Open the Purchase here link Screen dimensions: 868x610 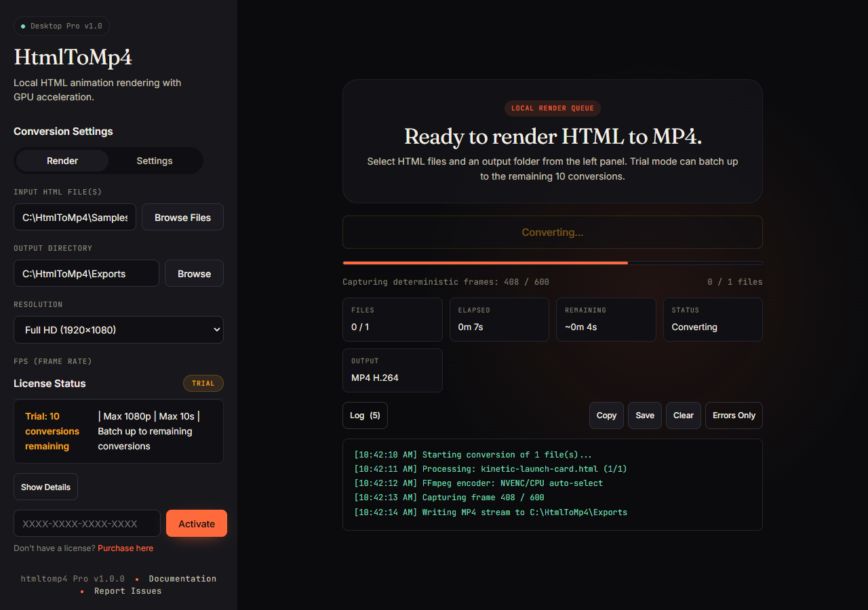tap(125, 548)
